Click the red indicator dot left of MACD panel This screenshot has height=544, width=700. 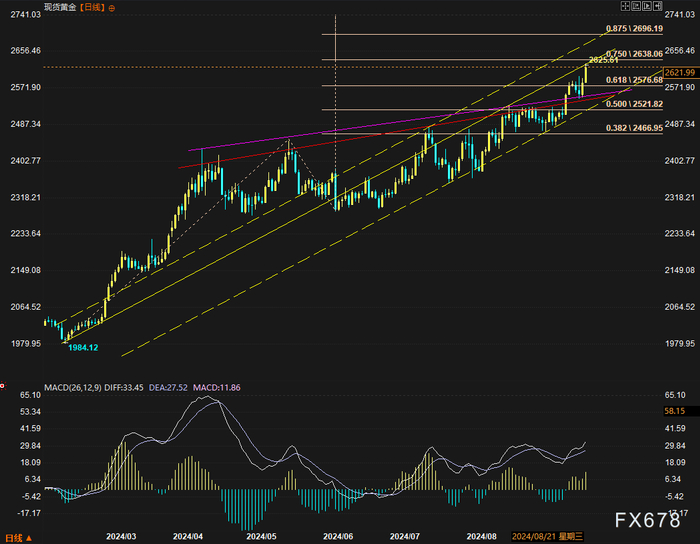click(x=2, y=386)
